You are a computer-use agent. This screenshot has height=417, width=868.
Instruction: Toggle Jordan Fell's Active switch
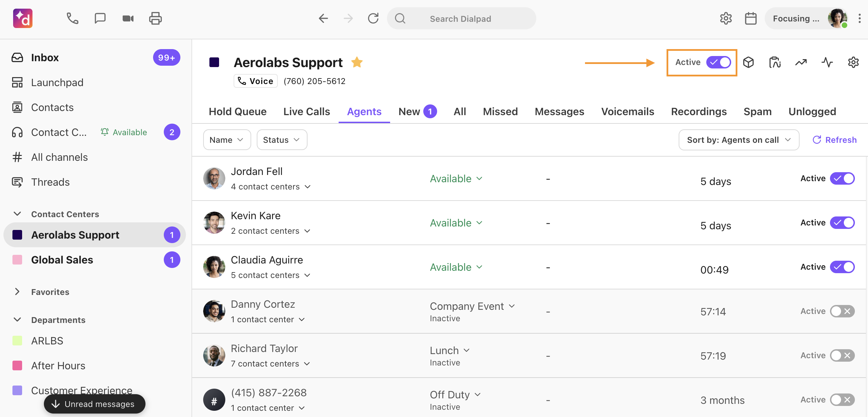842,178
